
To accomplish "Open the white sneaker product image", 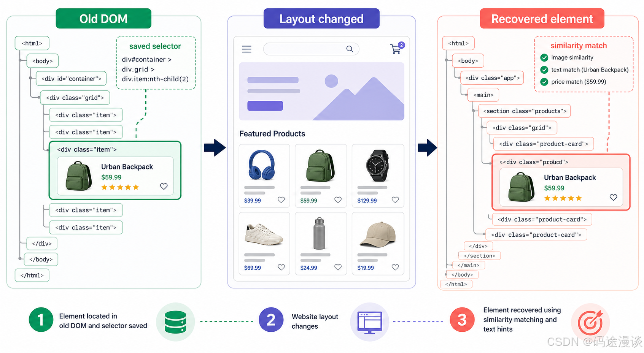I will [264, 234].
